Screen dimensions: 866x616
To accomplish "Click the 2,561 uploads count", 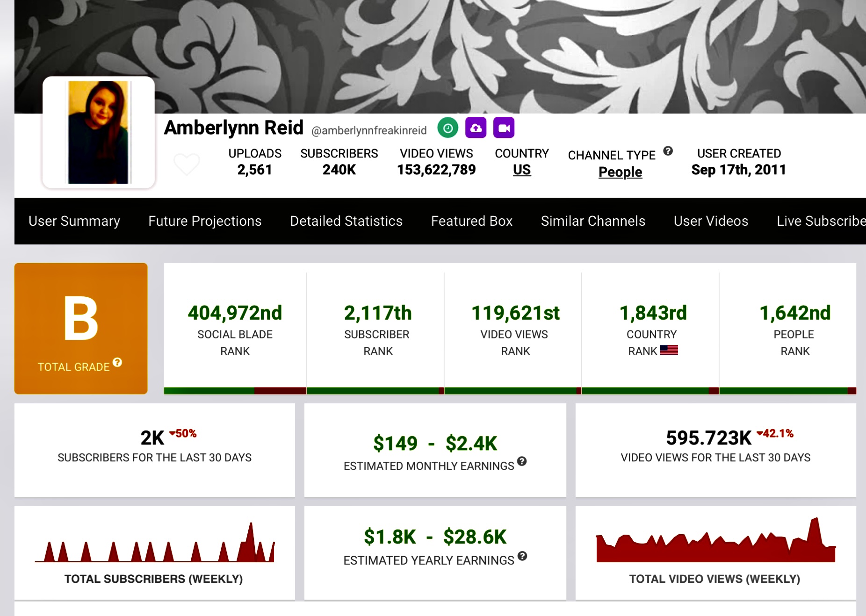I will pos(255,170).
